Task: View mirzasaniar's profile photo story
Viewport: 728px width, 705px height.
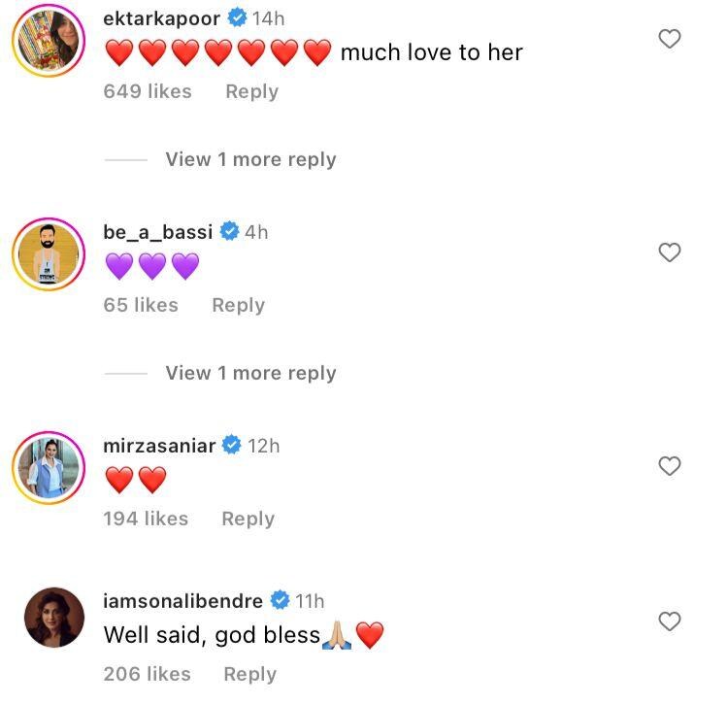Action: 49,469
